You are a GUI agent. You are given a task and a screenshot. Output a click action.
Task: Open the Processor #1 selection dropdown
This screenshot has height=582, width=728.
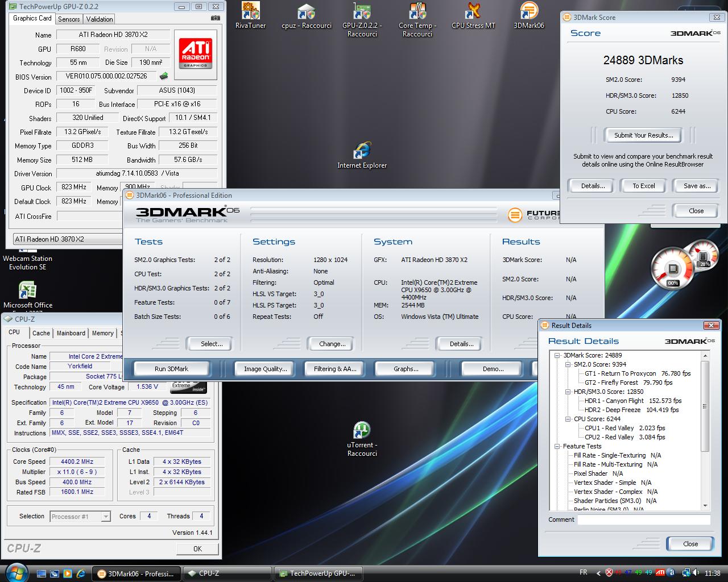tap(80, 517)
